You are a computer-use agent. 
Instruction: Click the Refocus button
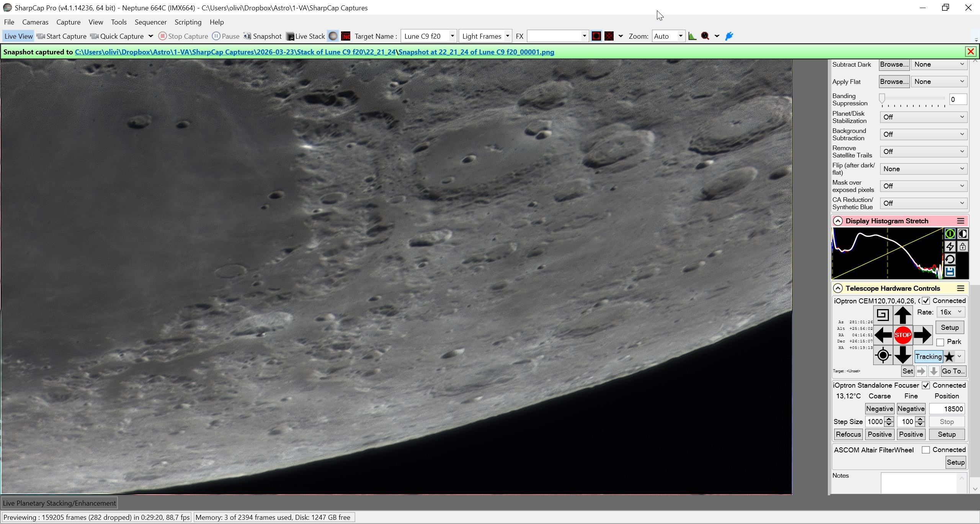pyautogui.click(x=848, y=434)
